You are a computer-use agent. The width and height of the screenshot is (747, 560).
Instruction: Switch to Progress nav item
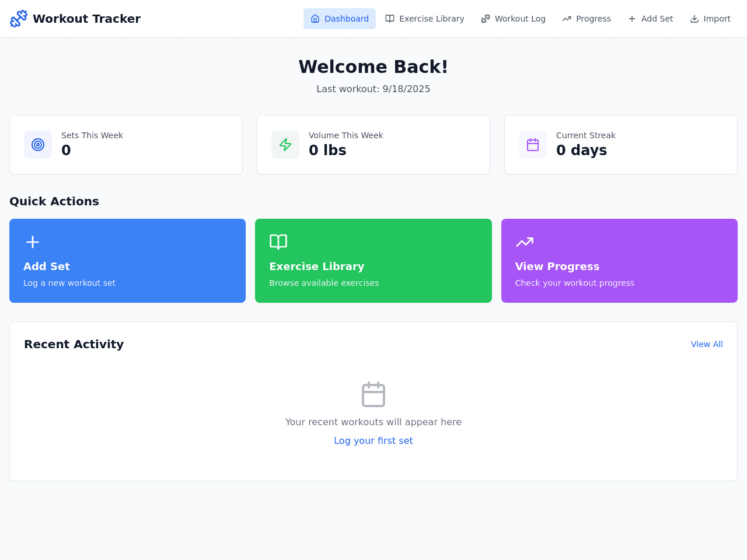tap(587, 19)
